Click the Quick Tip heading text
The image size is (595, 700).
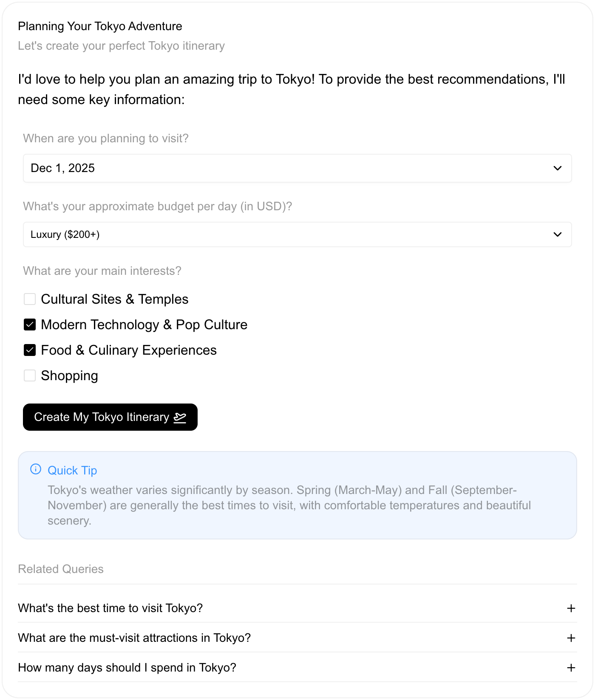pyautogui.click(x=72, y=471)
